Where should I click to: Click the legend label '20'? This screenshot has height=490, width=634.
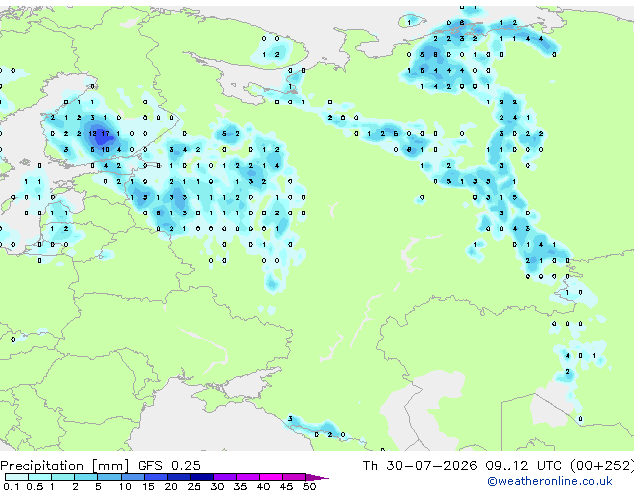coord(171,486)
